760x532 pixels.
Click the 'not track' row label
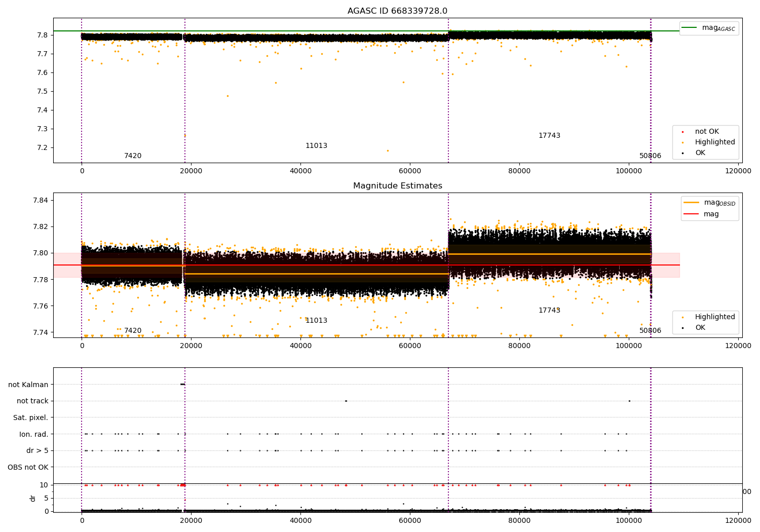32,401
